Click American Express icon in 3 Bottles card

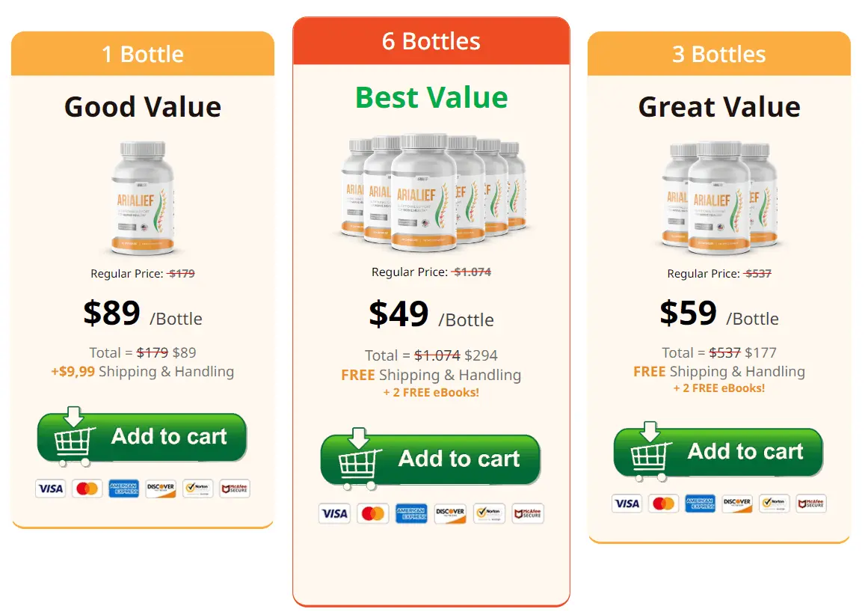click(700, 504)
